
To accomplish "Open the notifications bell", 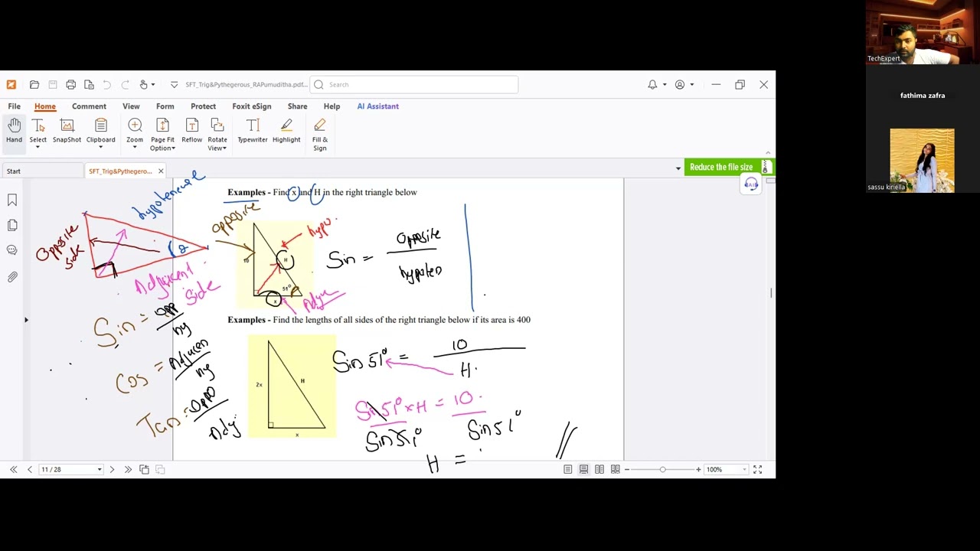I will coord(652,85).
